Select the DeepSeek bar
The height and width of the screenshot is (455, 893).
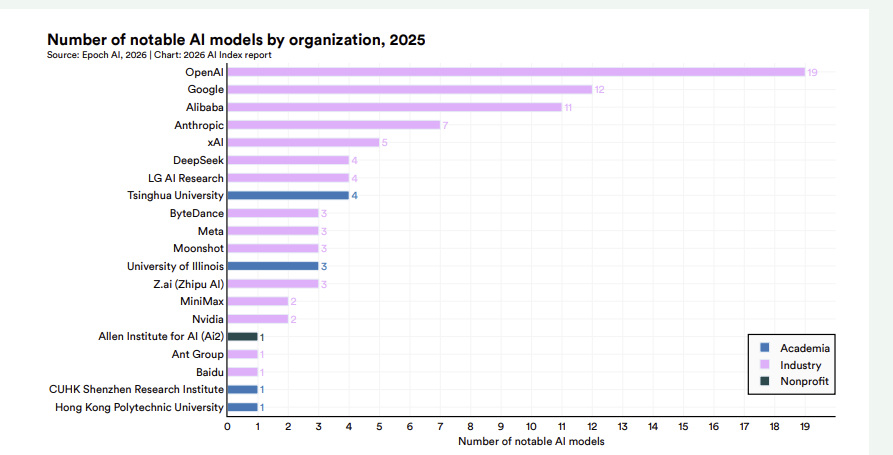point(288,160)
